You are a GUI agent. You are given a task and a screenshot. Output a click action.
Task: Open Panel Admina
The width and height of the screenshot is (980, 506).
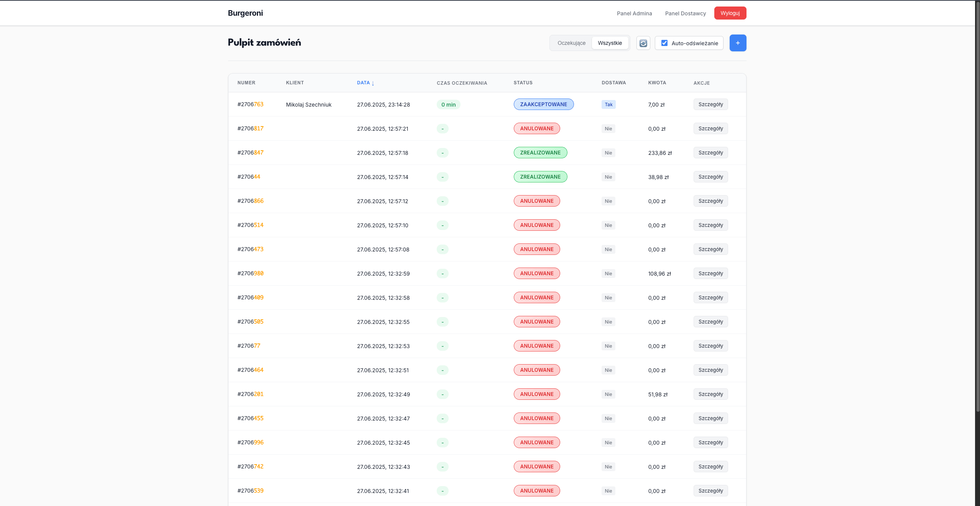point(634,13)
